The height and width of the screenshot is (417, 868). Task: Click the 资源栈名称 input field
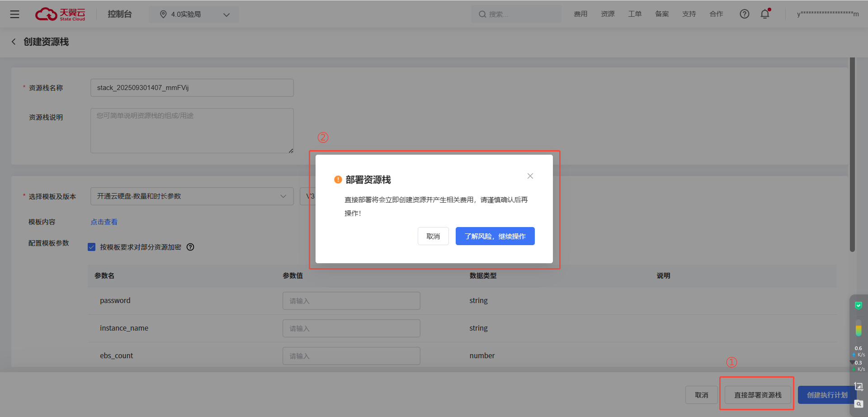[192, 88]
